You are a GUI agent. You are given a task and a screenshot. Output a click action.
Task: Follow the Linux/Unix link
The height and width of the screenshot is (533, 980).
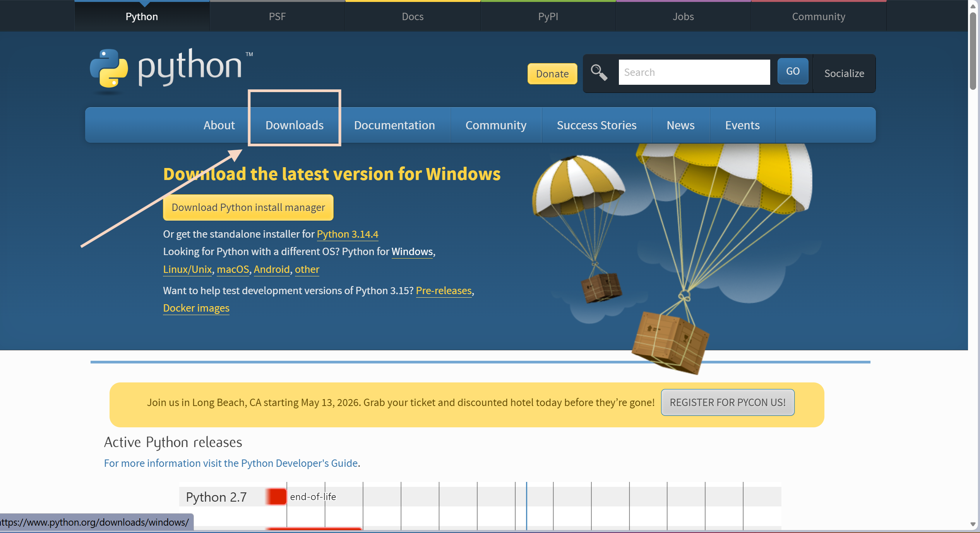tap(187, 269)
